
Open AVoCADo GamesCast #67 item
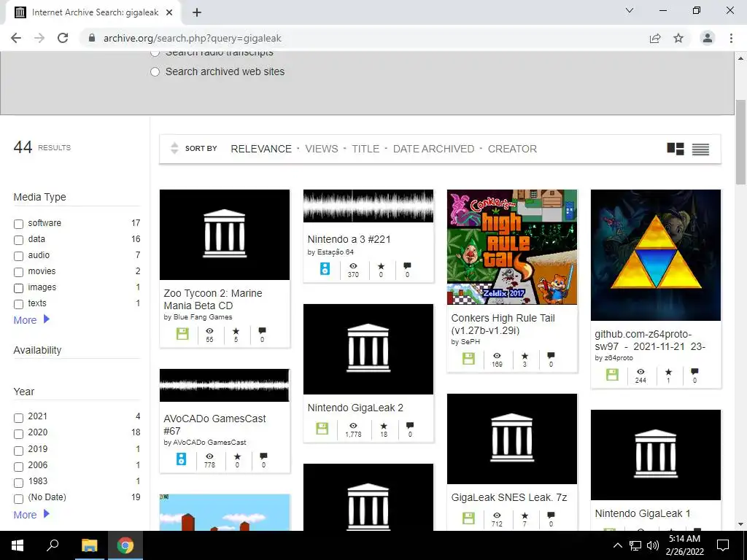[214, 425]
